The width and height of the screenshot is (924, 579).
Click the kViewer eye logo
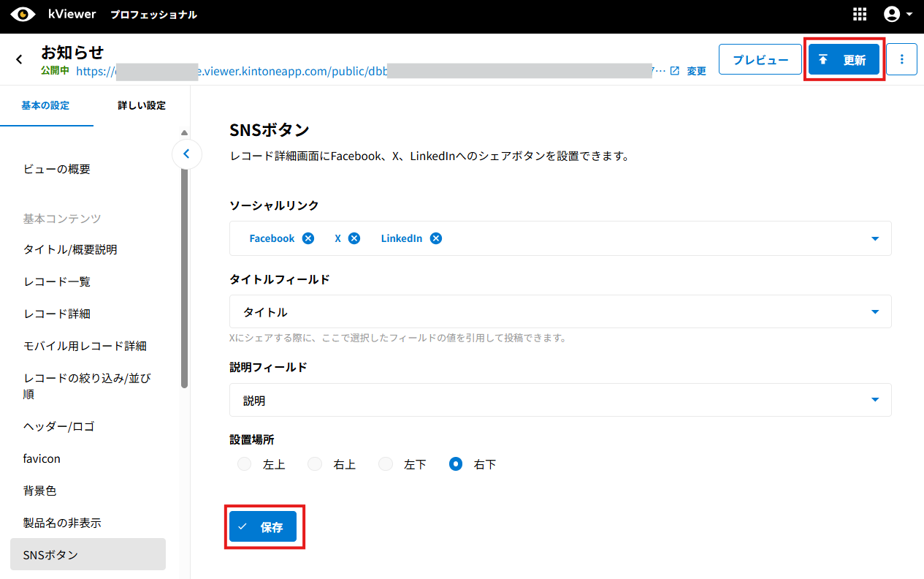point(23,15)
